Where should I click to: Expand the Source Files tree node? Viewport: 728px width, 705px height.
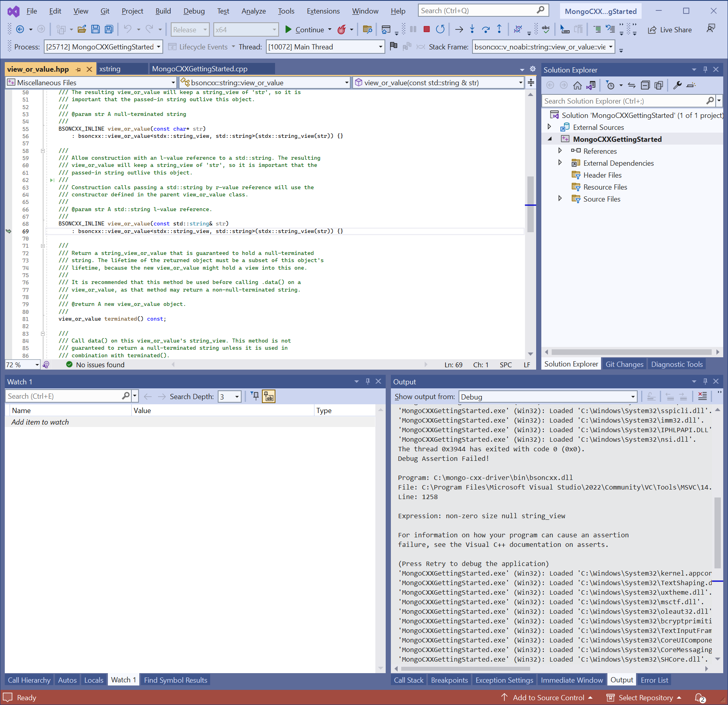coord(560,199)
